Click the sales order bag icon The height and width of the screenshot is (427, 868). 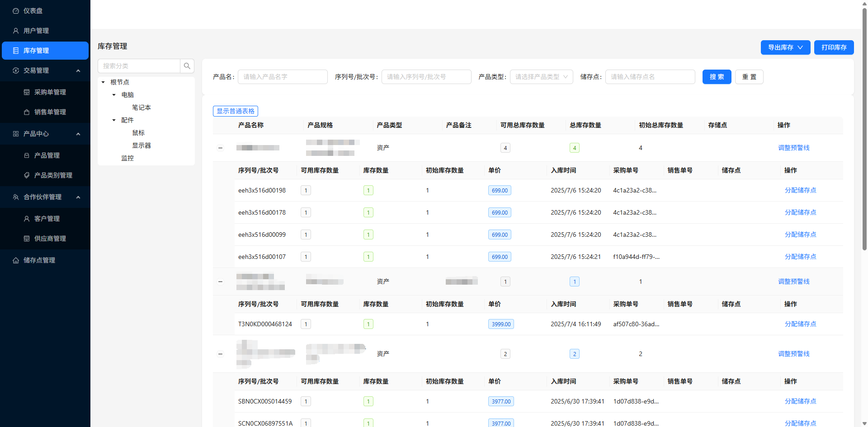click(x=27, y=112)
